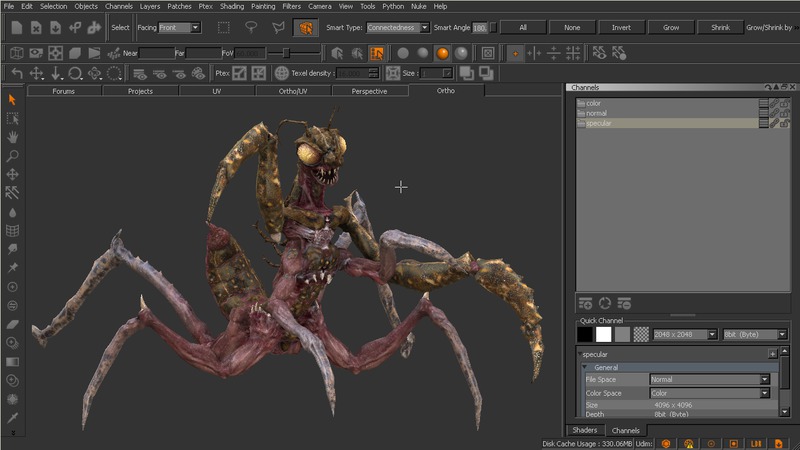This screenshot has height=450, width=800.
Task: Click the smart selection cube icon
Action: point(306,28)
